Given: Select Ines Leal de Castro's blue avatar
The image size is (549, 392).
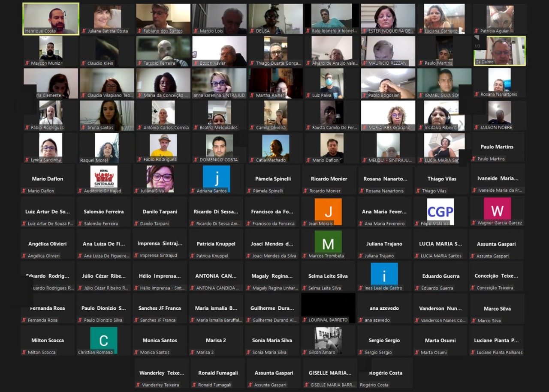Looking at the screenshot, I should 384,274.
